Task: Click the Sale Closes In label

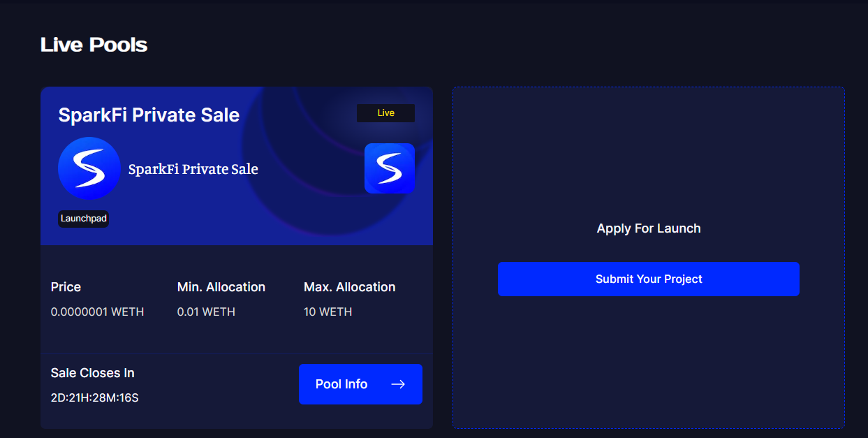Action: coord(92,373)
